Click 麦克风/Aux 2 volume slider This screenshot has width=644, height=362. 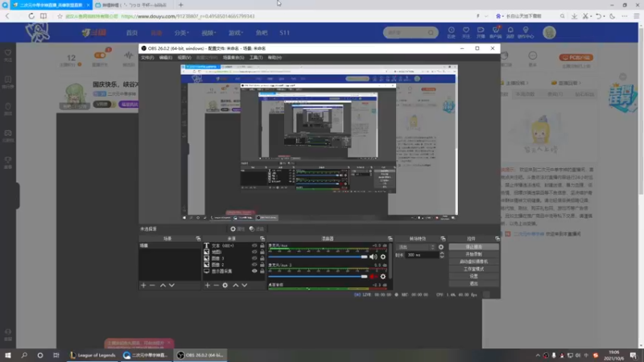pos(318,277)
